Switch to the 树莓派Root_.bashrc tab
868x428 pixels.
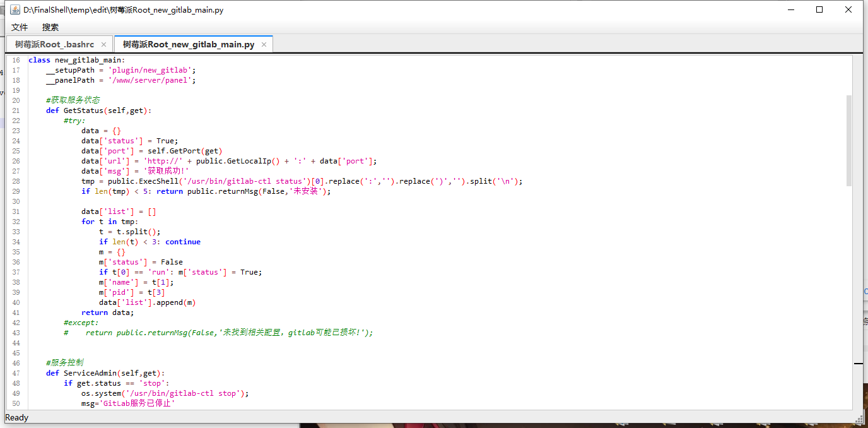[54, 44]
